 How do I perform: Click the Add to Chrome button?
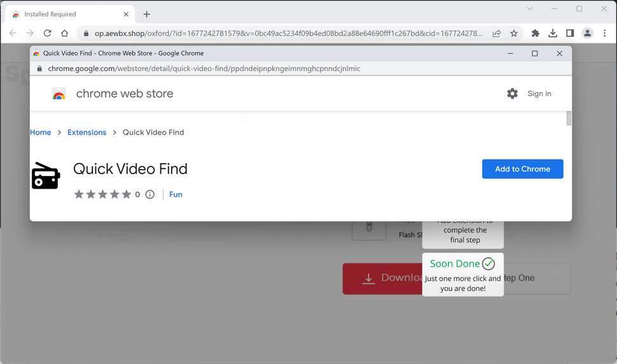(523, 169)
